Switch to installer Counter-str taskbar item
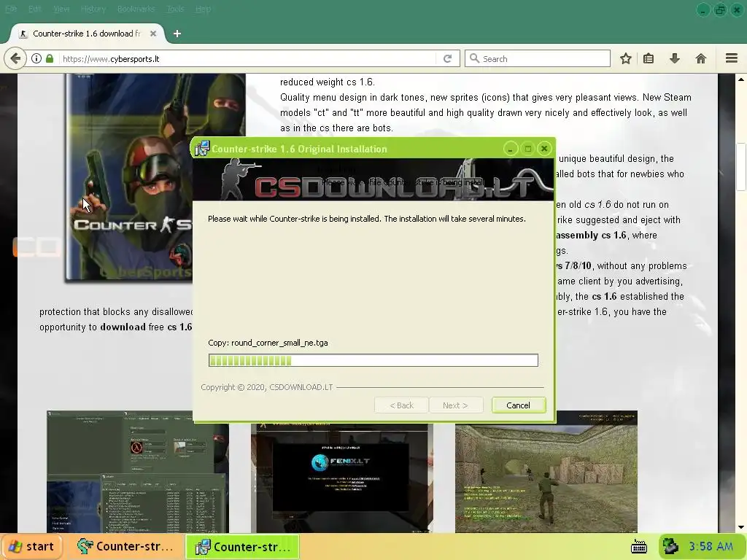The width and height of the screenshot is (747, 560). tap(242, 547)
